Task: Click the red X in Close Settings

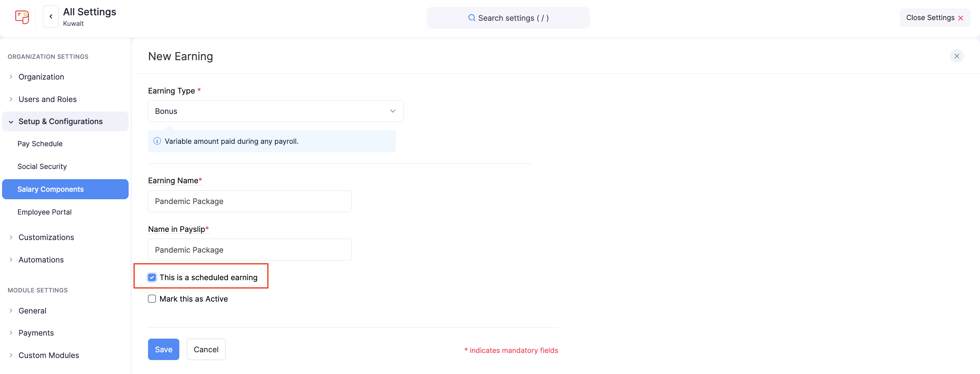Action: click(961, 18)
